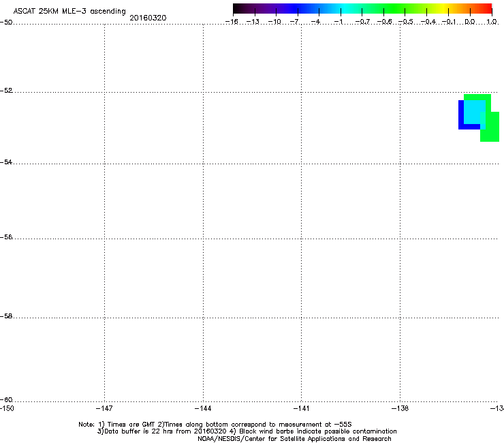Image resolution: width=504 pixels, height=443 pixels.
Task: Click the -52 latitude axis label
Action: point(6,91)
